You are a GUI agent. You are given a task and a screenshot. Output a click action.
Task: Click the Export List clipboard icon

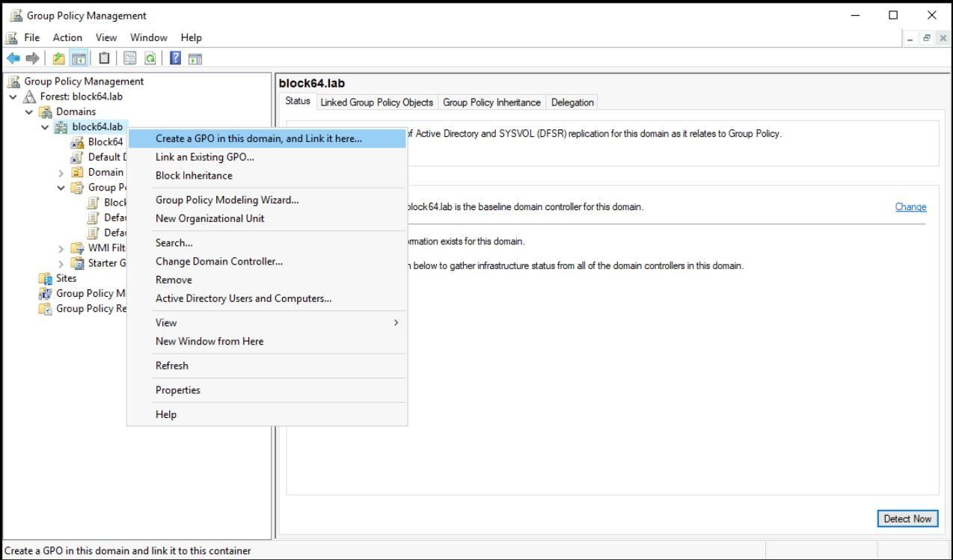(x=104, y=58)
